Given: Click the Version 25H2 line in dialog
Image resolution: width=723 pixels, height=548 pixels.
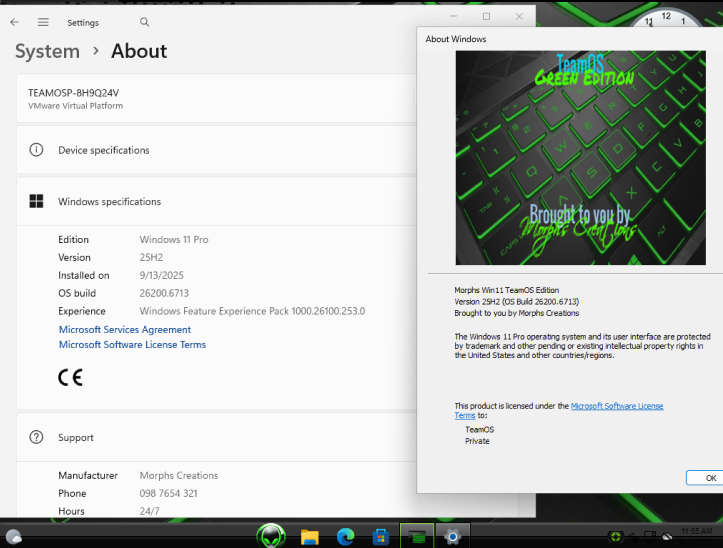Looking at the screenshot, I should click(x=516, y=302).
